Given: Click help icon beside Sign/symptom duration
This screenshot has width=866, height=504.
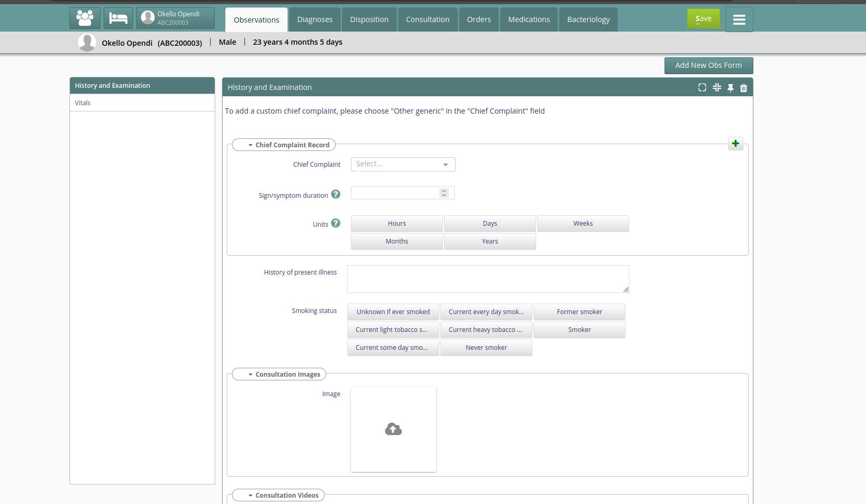Looking at the screenshot, I should tap(336, 194).
